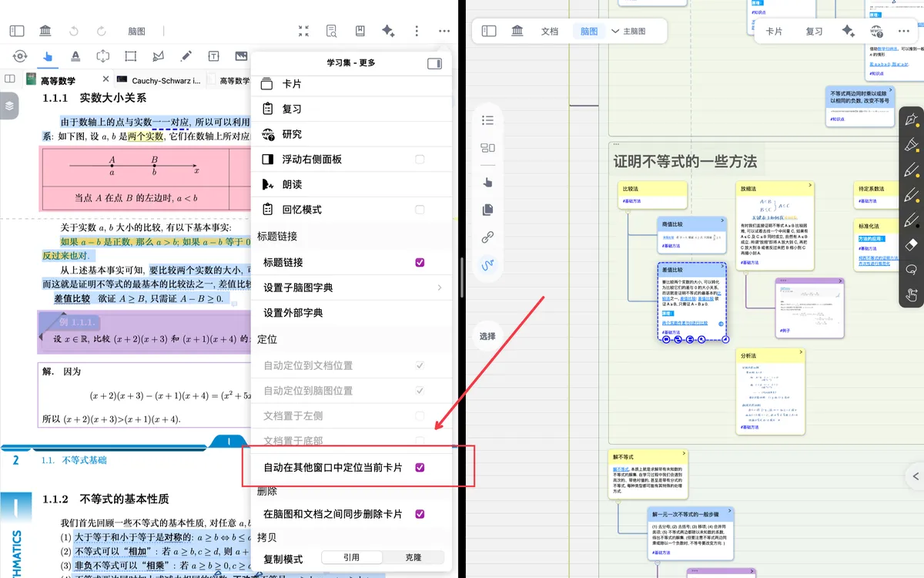Click the horizontal ellipsis in the left window

coord(444,31)
